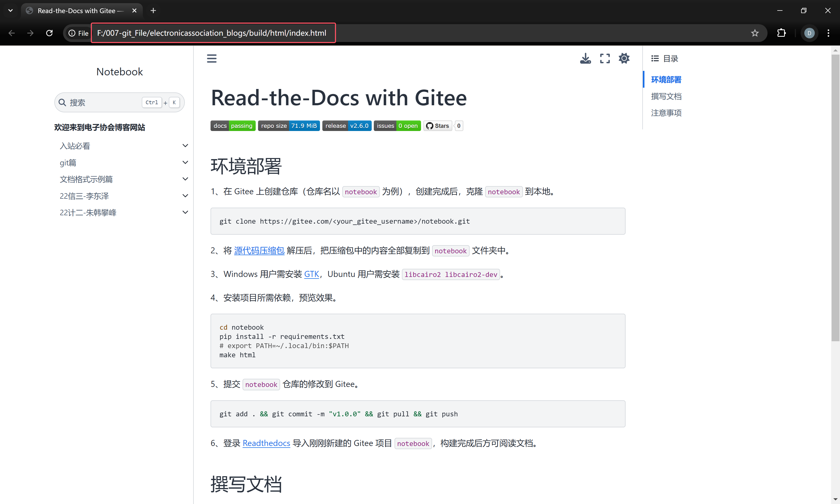Go back to the previous page
Screen dimensions: 840x504
click(12, 33)
